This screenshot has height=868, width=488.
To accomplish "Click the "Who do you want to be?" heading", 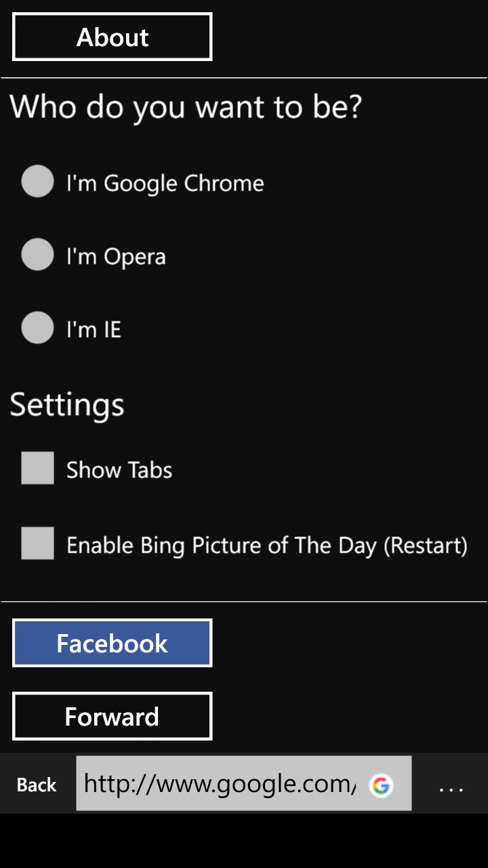I will pos(186,107).
